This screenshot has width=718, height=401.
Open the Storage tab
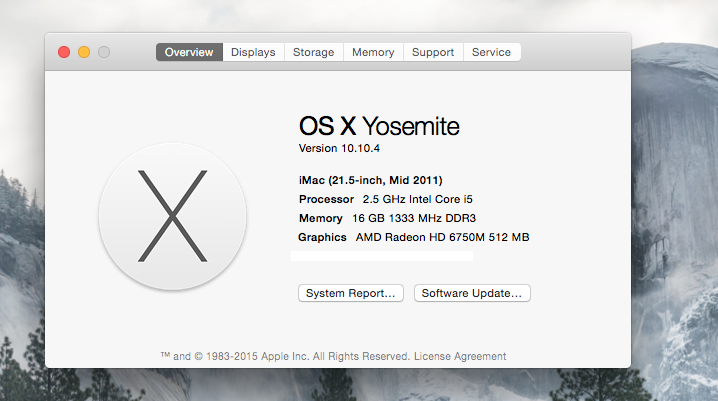point(314,52)
